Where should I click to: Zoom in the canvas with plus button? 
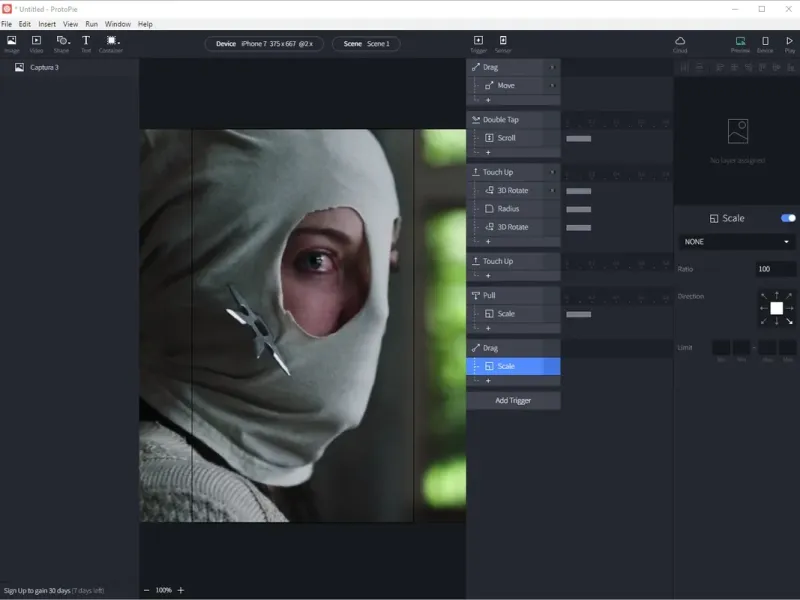click(x=181, y=590)
